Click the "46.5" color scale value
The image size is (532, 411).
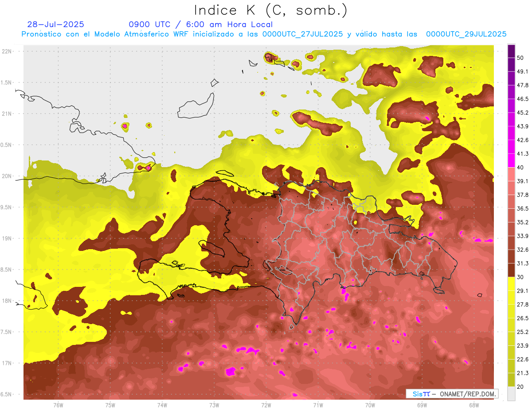[523, 99]
